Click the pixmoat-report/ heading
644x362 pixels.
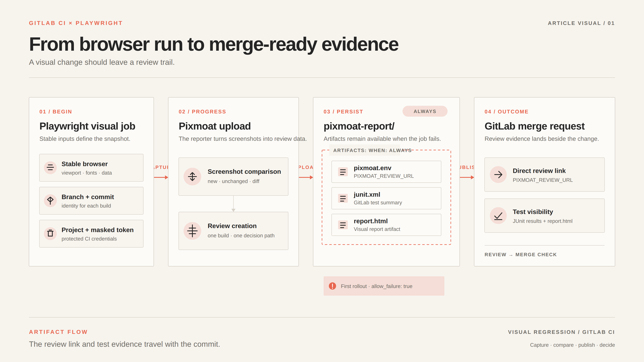pos(359,126)
